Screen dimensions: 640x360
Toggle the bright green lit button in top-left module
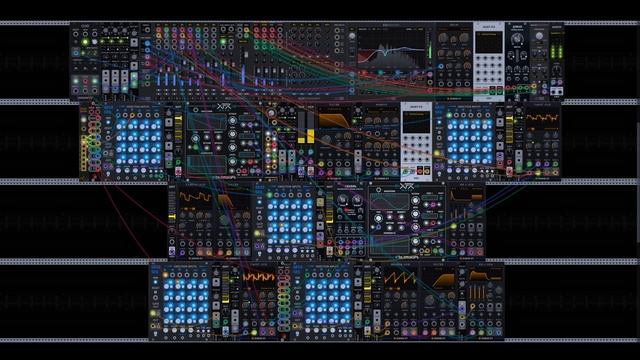point(85,42)
